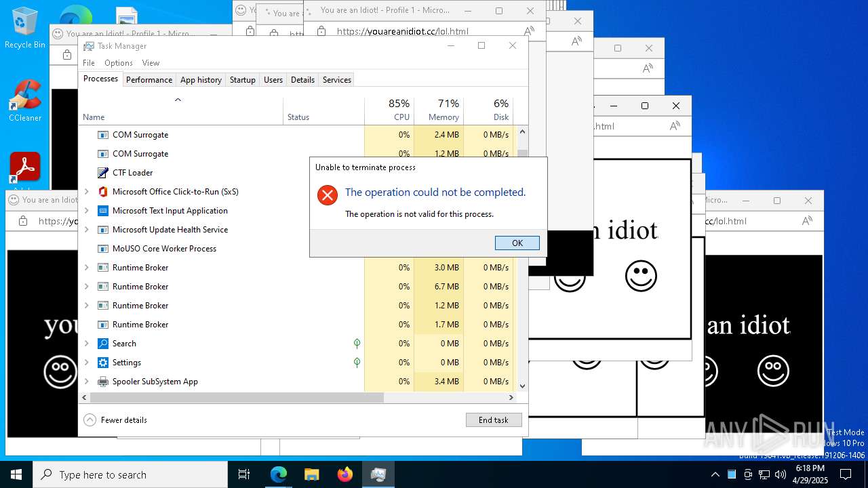Viewport: 868px width, 488px height.
Task: Sort processes by the Name column
Action: coord(180,110)
